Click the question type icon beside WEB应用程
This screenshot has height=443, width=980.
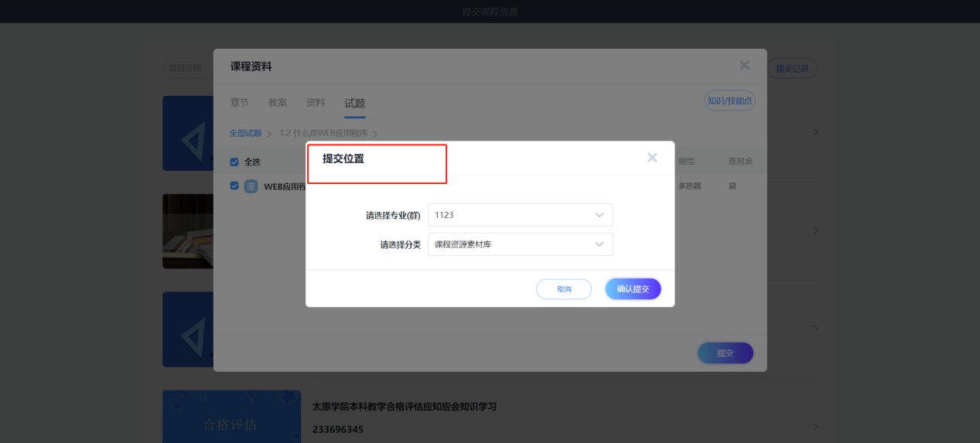point(251,186)
